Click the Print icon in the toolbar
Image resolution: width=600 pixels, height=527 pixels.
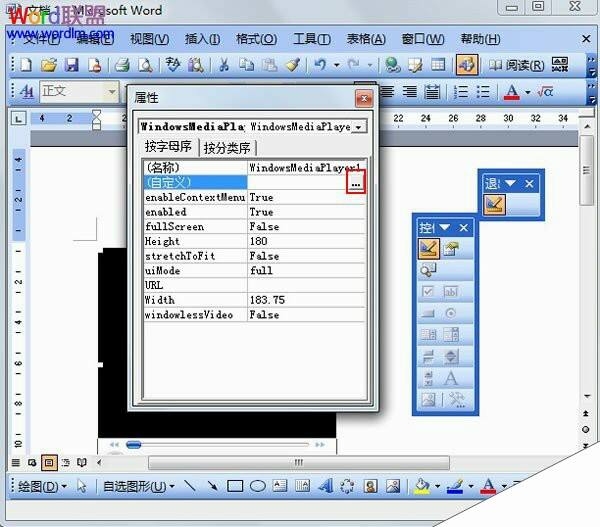pyautogui.click(x=122, y=65)
